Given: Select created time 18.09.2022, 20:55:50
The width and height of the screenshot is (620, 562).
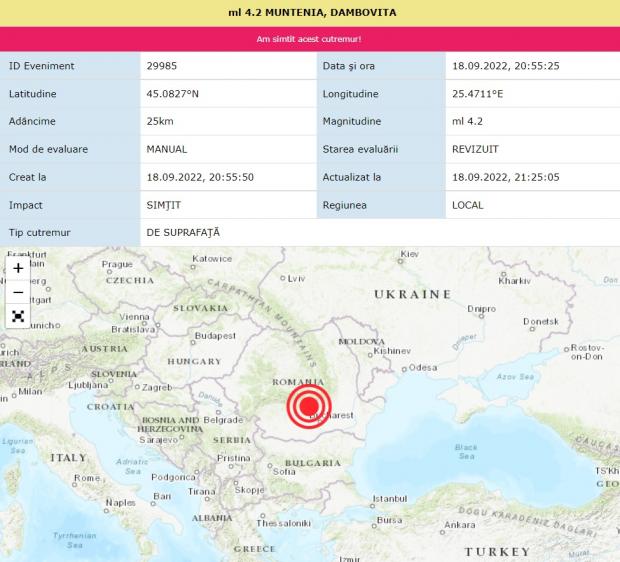Looking at the screenshot, I should click(200, 177).
